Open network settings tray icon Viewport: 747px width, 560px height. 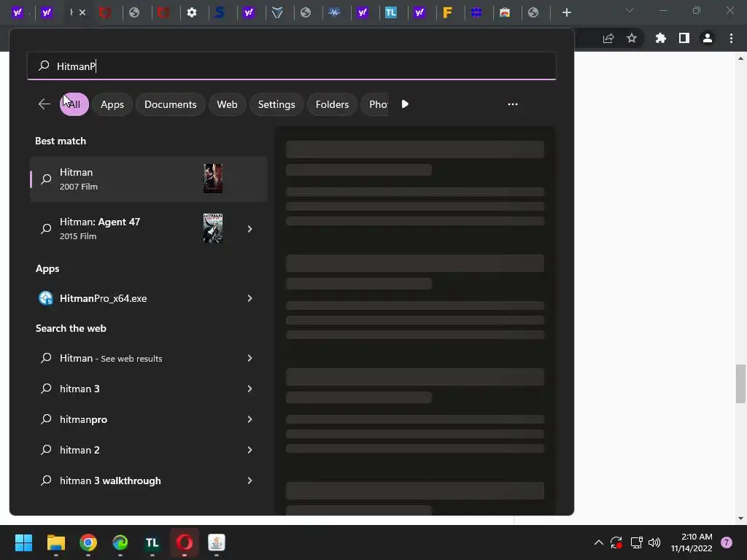point(636,542)
